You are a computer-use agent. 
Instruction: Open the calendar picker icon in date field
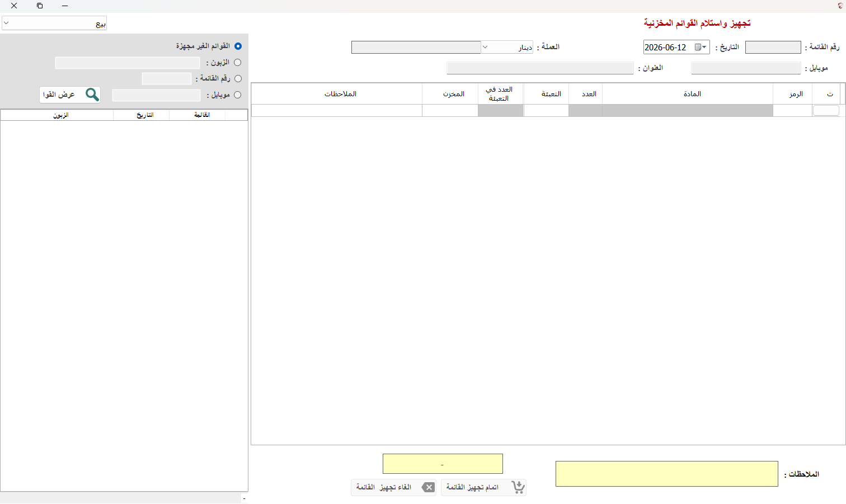click(x=698, y=48)
